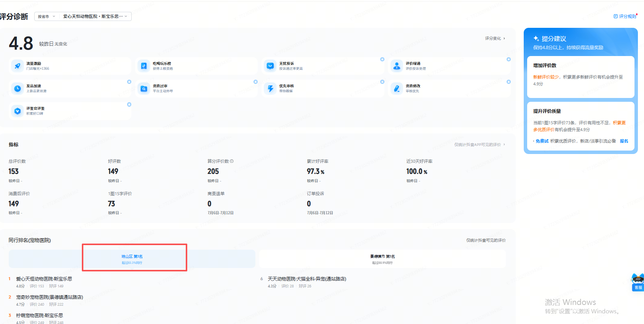This screenshot has height=324, width=644.
Task: Click the 优先审核 card title
Action: pyautogui.click(x=287, y=86)
